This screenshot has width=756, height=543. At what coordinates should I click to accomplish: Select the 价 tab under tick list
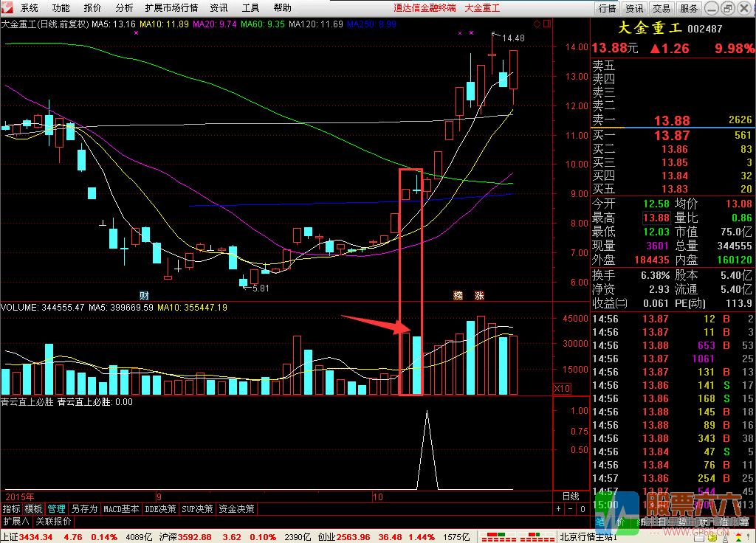tap(620, 522)
